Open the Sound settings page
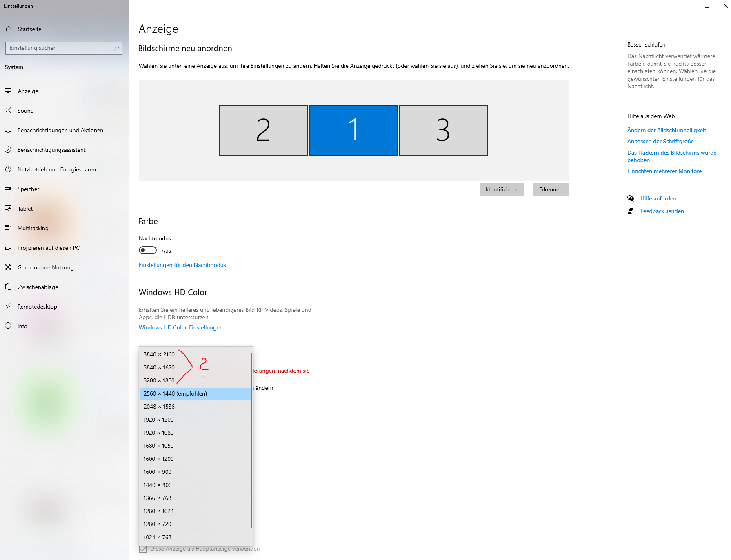This screenshot has width=731, height=560. click(64, 111)
